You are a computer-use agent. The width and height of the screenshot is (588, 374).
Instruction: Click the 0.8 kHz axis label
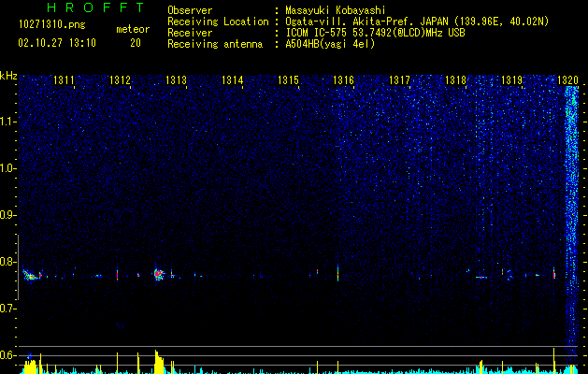pos(8,262)
